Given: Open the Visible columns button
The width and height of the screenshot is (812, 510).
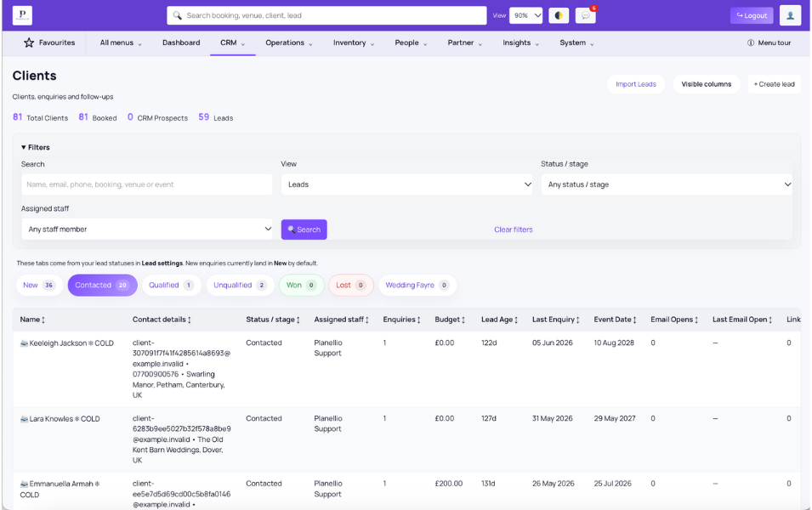Looking at the screenshot, I should coord(707,84).
